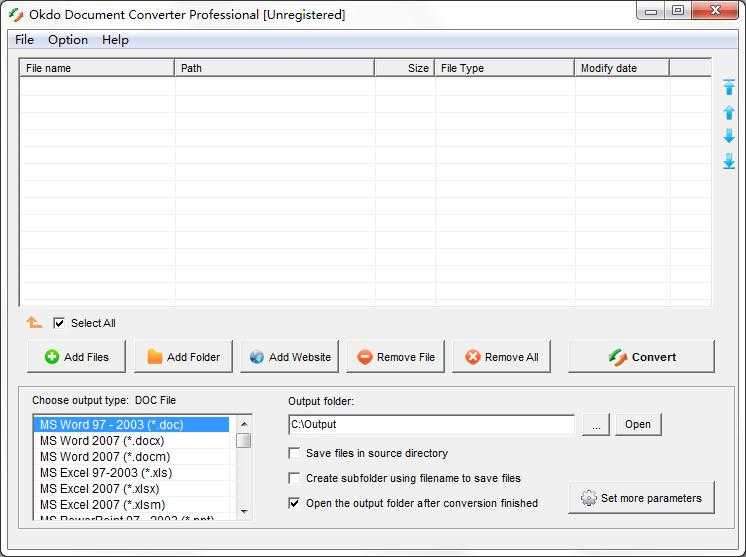The height and width of the screenshot is (557, 746).
Task: Enable Save files in source directory
Action: pos(294,454)
